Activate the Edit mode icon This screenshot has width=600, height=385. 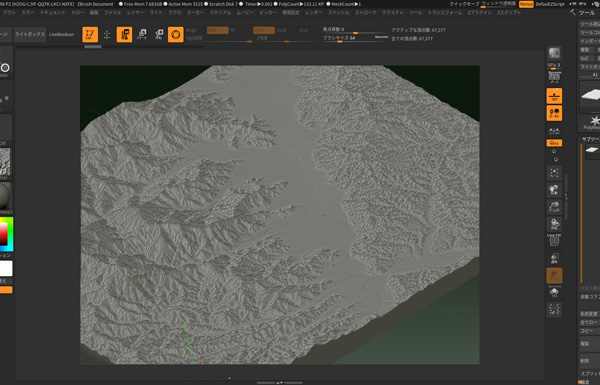click(x=90, y=34)
